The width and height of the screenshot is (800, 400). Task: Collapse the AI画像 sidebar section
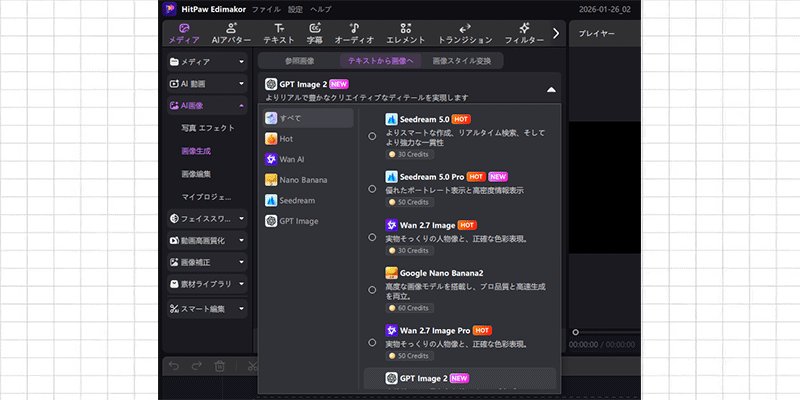(207, 106)
